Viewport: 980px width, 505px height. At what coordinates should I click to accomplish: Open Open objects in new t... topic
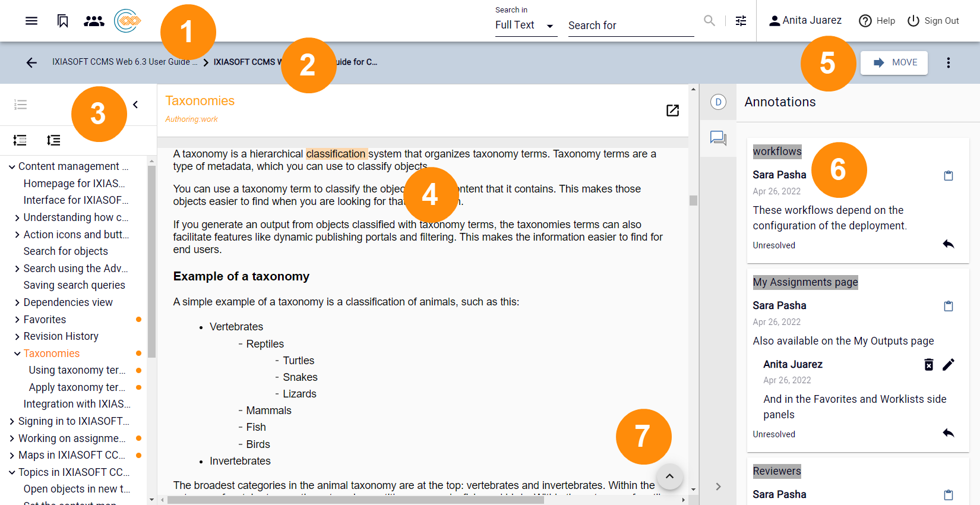(x=77, y=489)
